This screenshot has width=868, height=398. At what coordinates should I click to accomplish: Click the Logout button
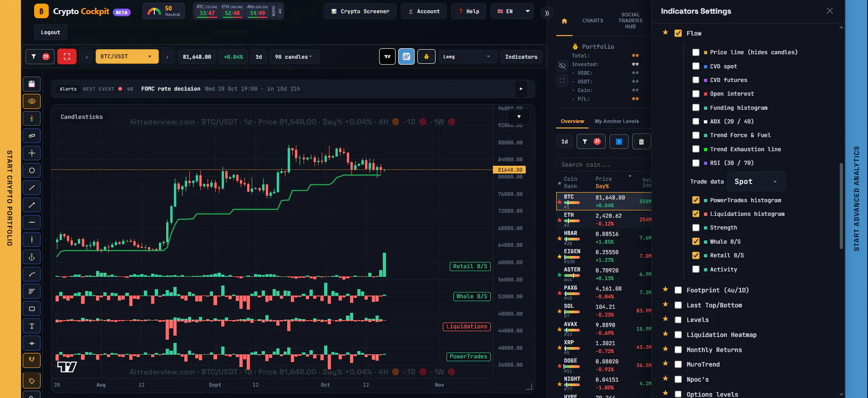click(x=51, y=32)
